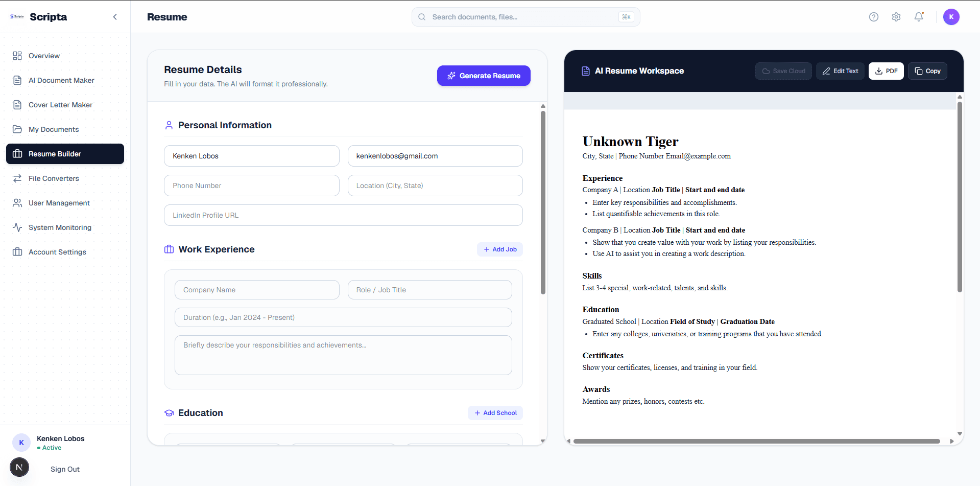
Task: Collapse the sidebar with the chevron arrow
Action: point(115,17)
